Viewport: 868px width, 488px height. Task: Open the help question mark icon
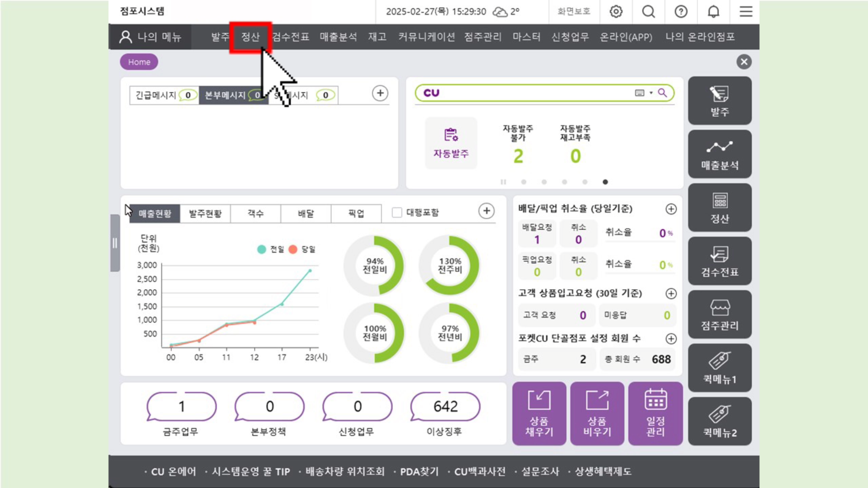click(681, 12)
